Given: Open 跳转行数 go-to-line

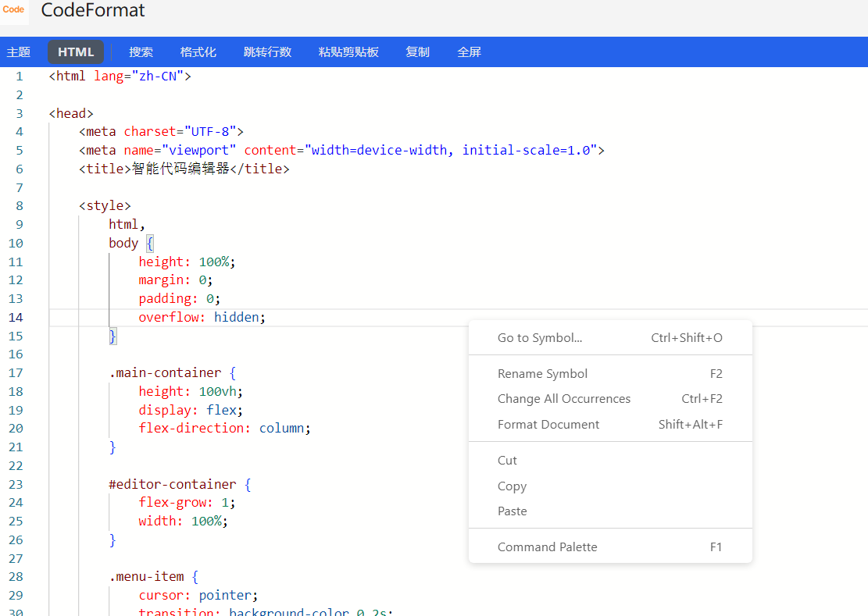Looking at the screenshot, I should coord(267,52).
